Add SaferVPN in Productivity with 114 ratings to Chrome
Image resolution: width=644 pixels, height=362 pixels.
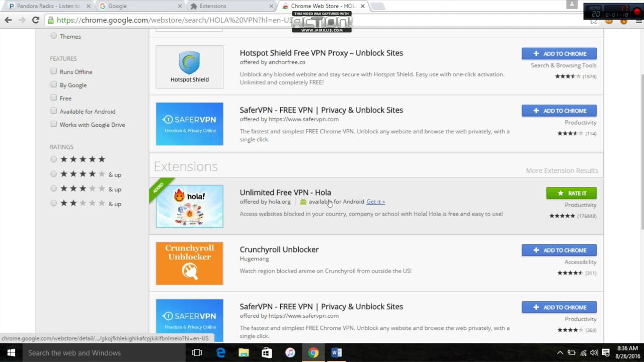(x=559, y=111)
